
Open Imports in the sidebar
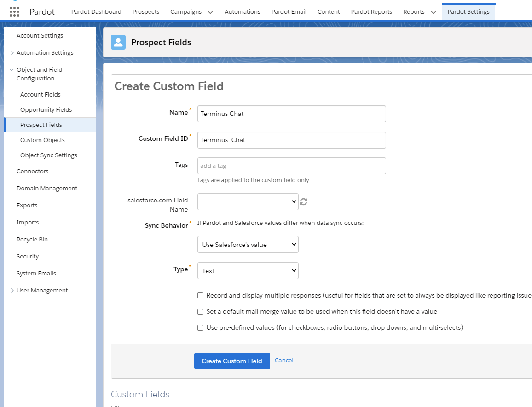[28, 222]
